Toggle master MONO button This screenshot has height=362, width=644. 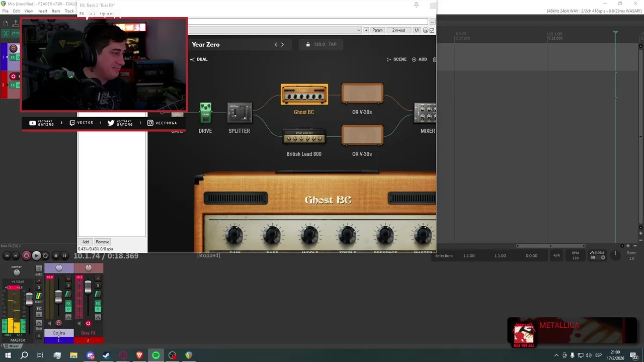click(39, 268)
